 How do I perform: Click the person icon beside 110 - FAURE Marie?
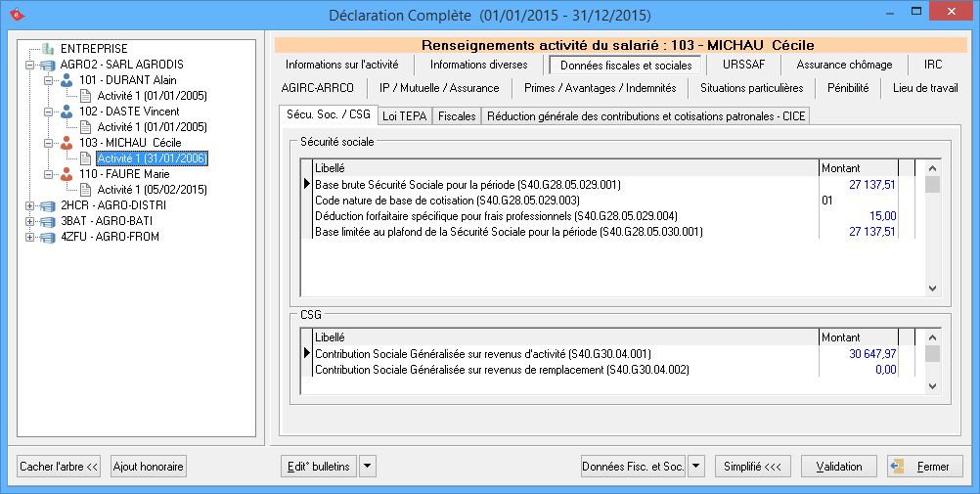tap(67, 174)
